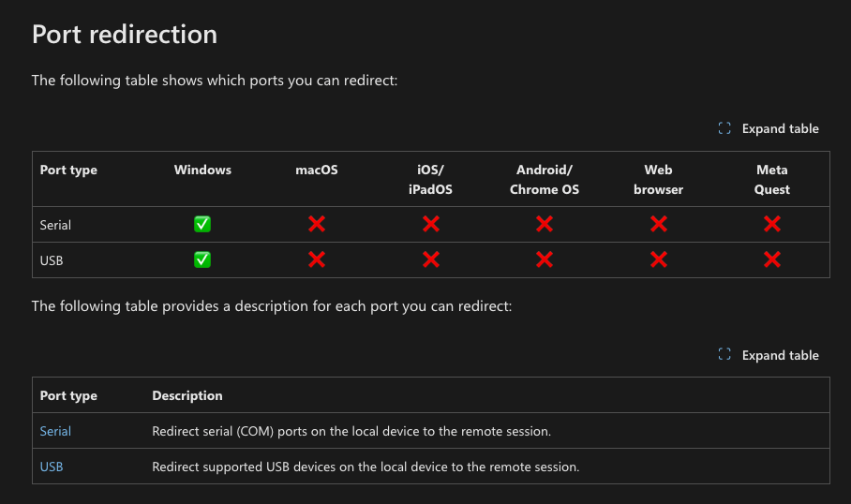Click the green checkmark for USB on Windows

click(202, 259)
